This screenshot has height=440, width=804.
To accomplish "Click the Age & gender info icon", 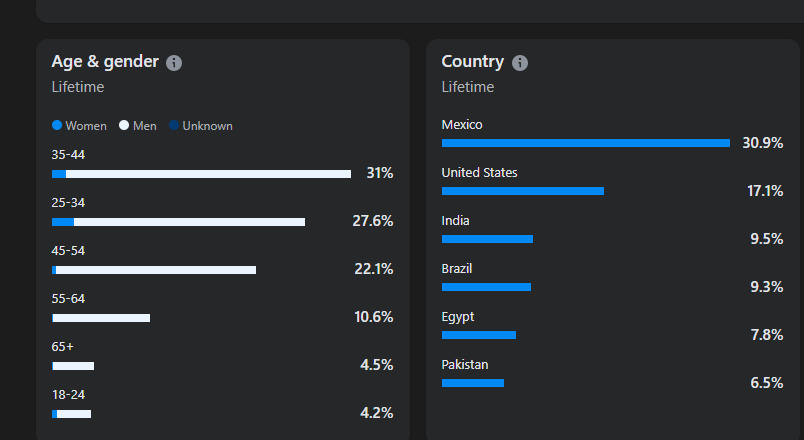I will 174,63.
